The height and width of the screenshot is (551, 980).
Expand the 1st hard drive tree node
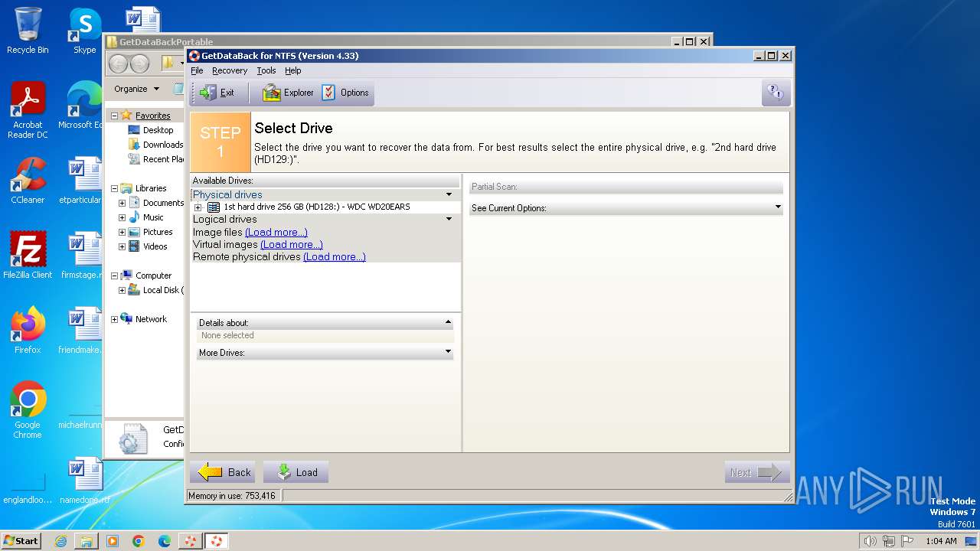click(x=198, y=207)
